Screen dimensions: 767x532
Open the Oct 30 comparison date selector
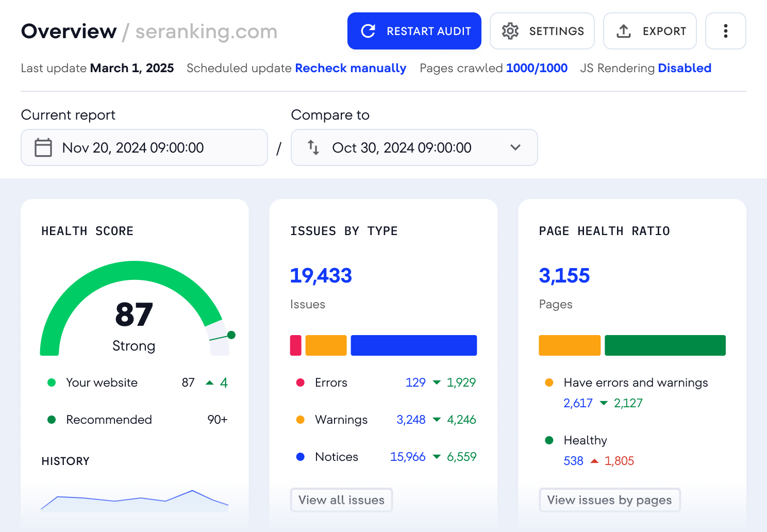pos(414,147)
